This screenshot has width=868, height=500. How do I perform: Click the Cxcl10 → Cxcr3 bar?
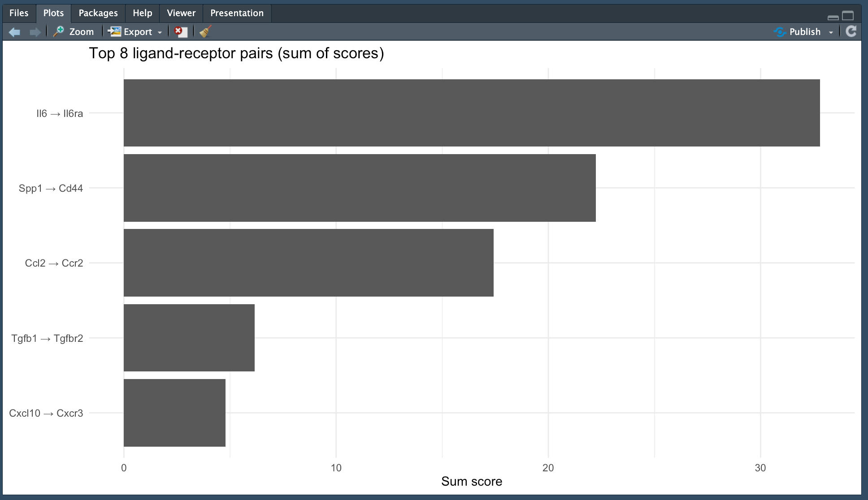point(175,413)
